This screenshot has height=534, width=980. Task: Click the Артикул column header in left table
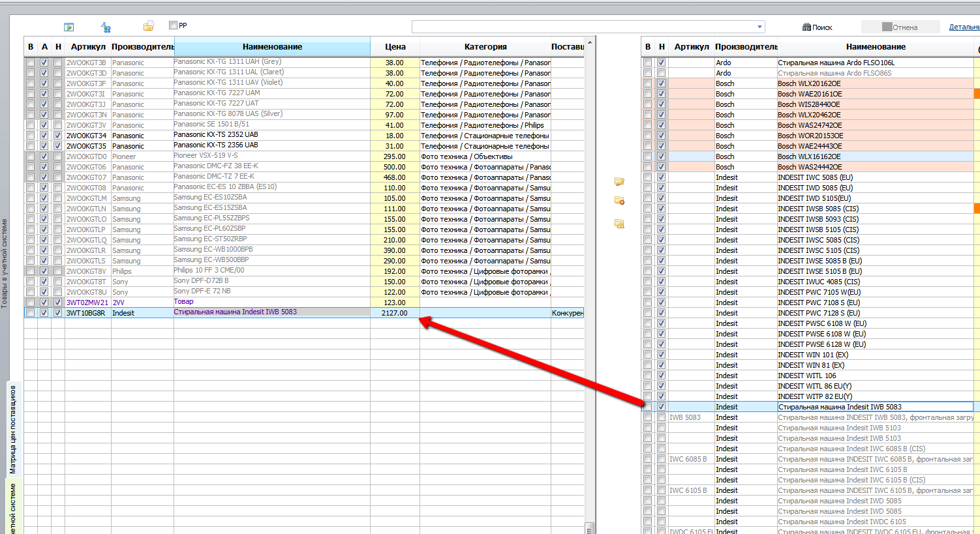(88, 47)
